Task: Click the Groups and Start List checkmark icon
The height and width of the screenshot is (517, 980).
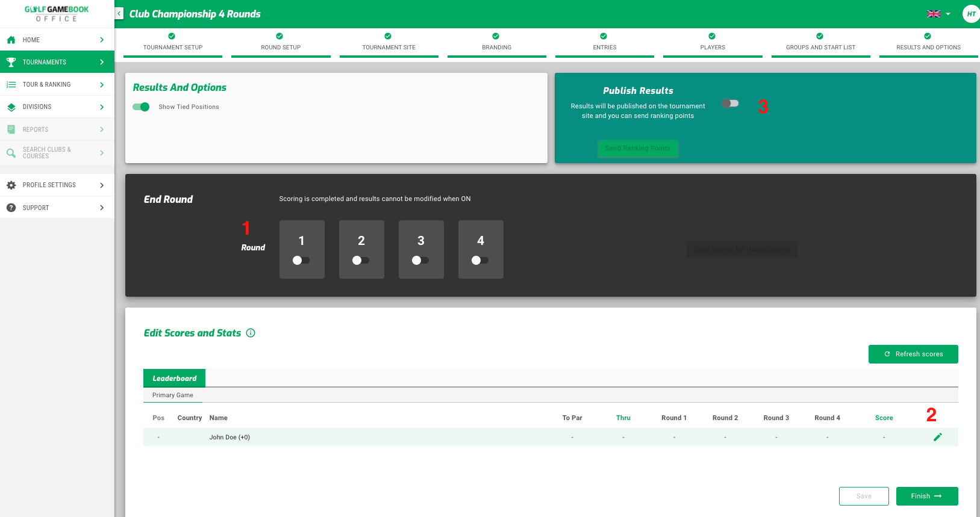Action: 820,36
